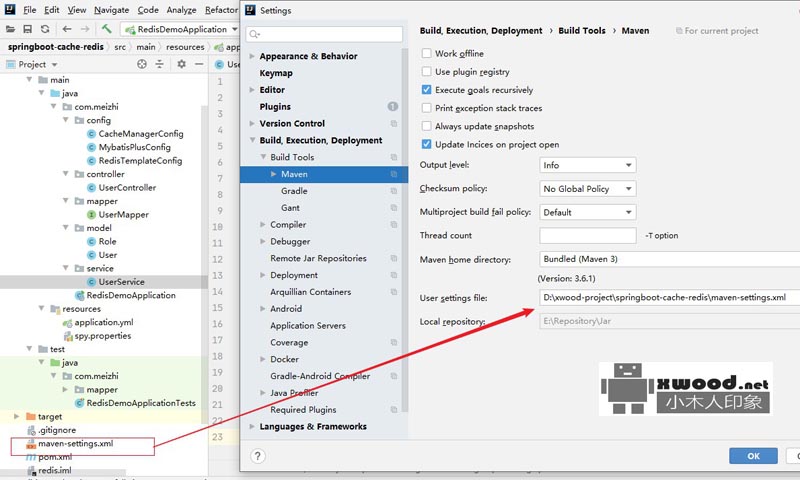800x480 pixels.
Task: Open Code menu
Action: coord(148,10)
